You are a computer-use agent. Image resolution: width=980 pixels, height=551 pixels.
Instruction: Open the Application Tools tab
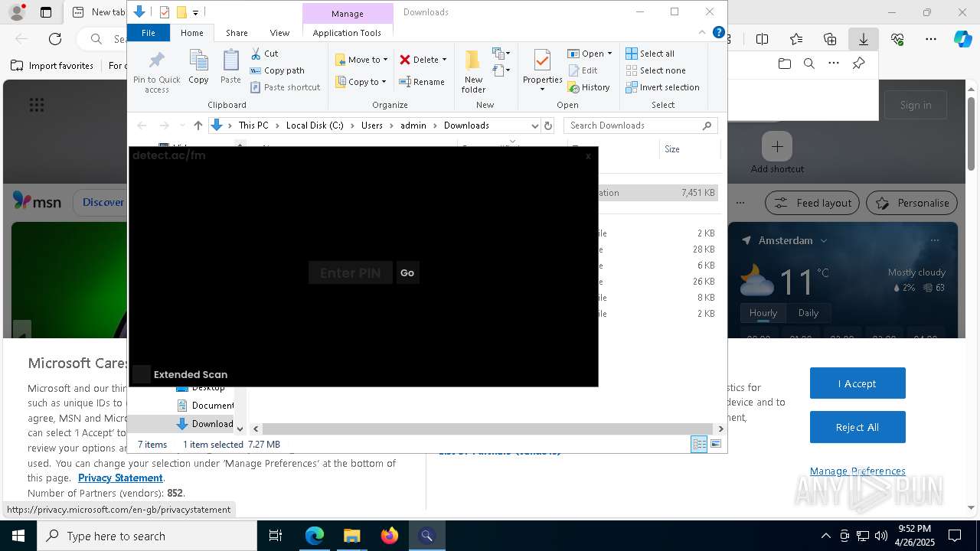(x=347, y=33)
